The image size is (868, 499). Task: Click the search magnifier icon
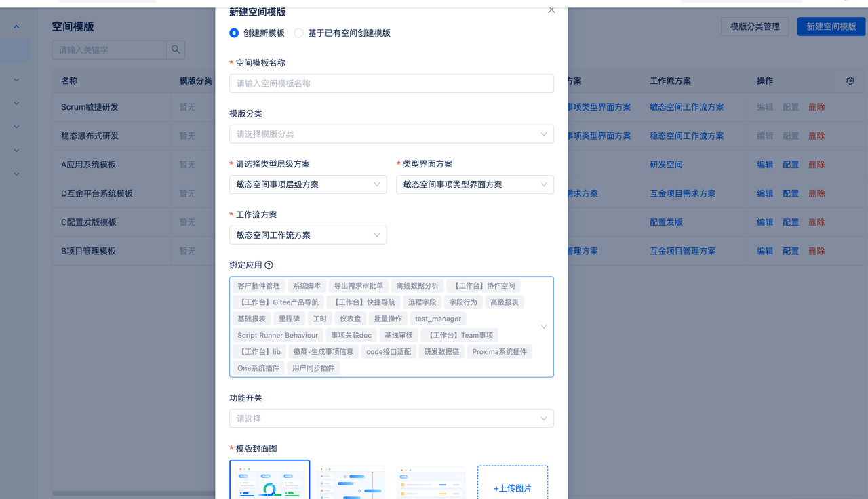click(176, 49)
